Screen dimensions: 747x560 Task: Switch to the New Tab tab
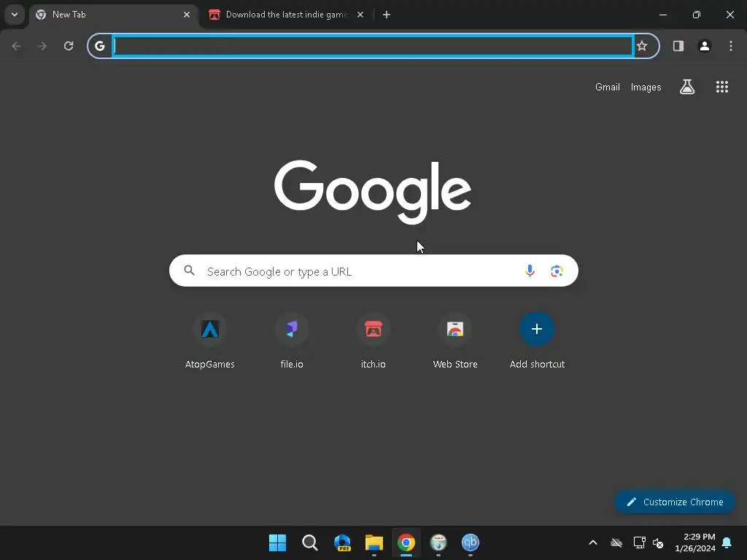[x=113, y=15]
